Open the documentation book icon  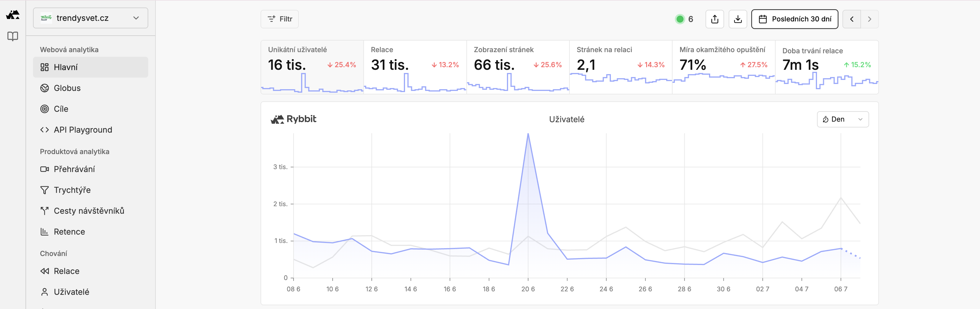coord(13,36)
